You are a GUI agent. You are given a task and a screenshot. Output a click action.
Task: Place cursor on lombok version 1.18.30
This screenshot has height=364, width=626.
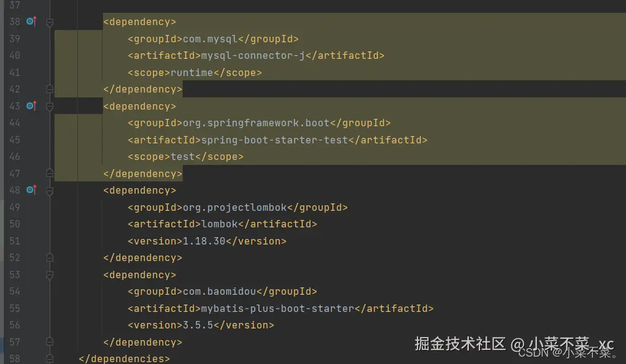(x=204, y=241)
